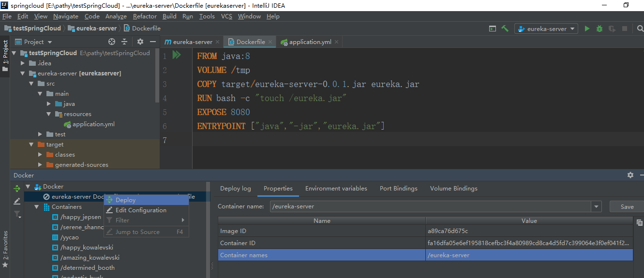
Task: Close the eureka-server editor tab
Action: (x=218, y=42)
